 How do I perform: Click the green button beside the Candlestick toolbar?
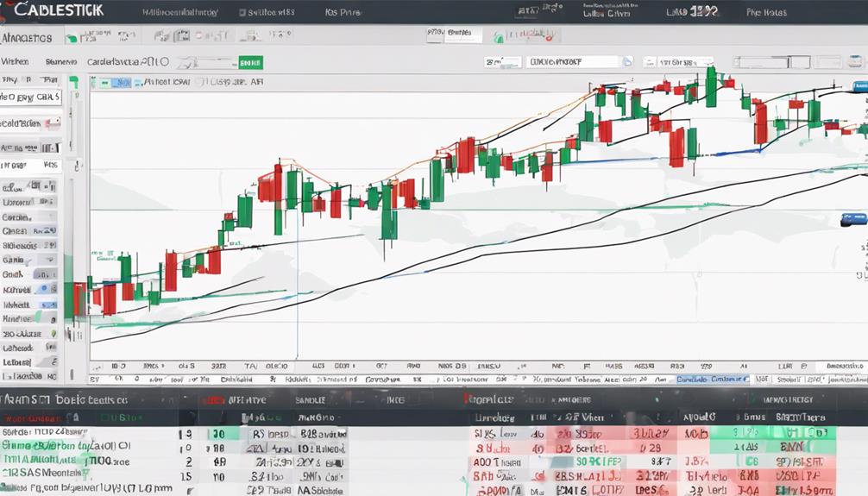point(250,63)
